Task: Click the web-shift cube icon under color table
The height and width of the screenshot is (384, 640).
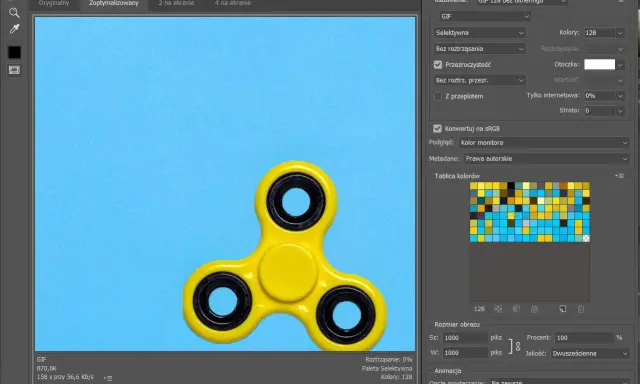Action: 516,309
